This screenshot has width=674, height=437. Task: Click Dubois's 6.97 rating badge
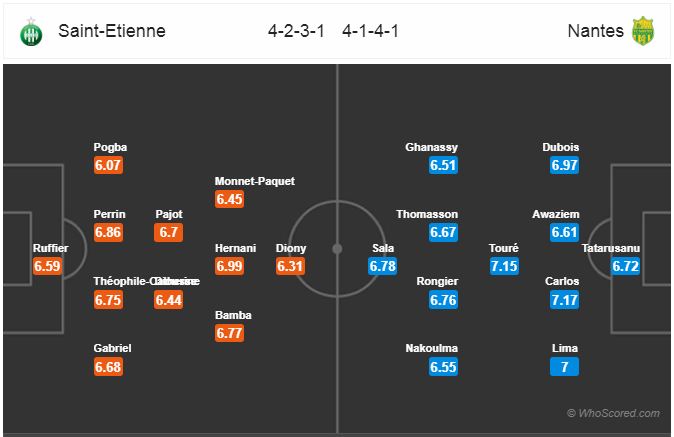click(564, 165)
